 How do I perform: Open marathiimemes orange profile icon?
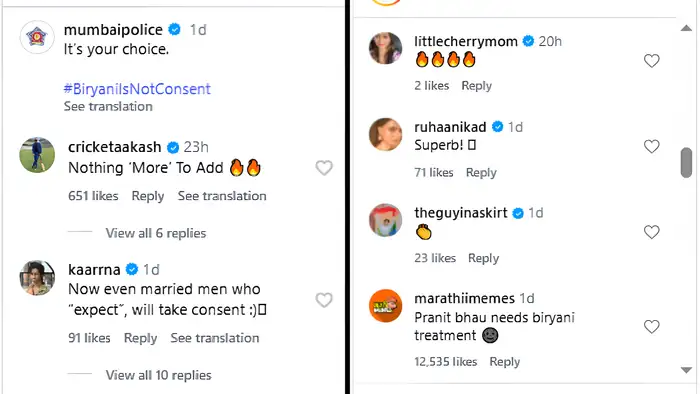pos(386,306)
